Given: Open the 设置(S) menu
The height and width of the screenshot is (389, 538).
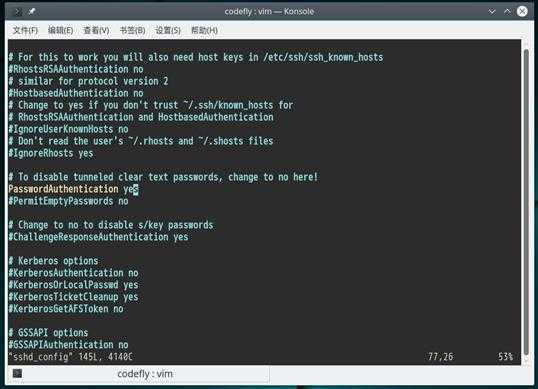Looking at the screenshot, I should pyautogui.click(x=168, y=30).
